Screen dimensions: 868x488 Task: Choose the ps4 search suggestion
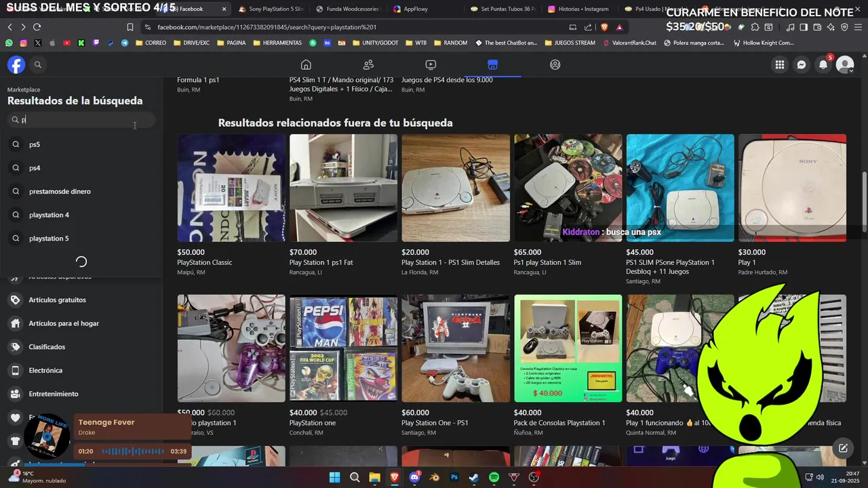(81, 168)
